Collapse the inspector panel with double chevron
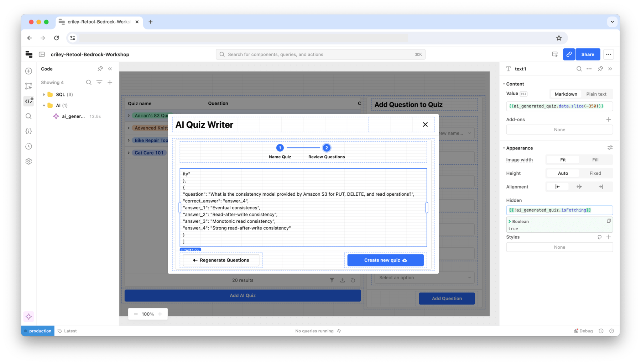This screenshot has height=364, width=641. (610, 69)
